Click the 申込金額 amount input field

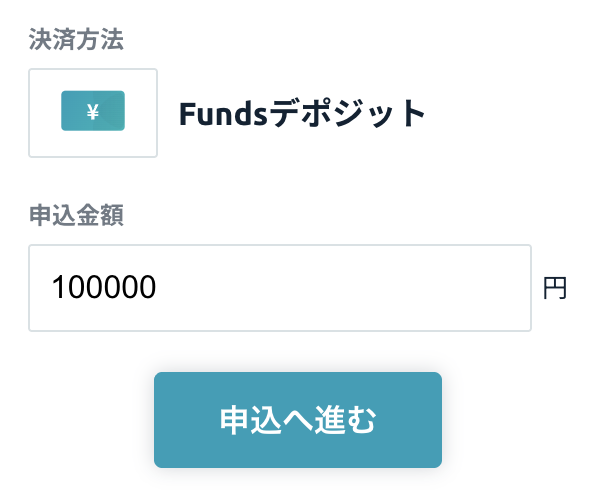pyautogui.click(x=280, y=288)
